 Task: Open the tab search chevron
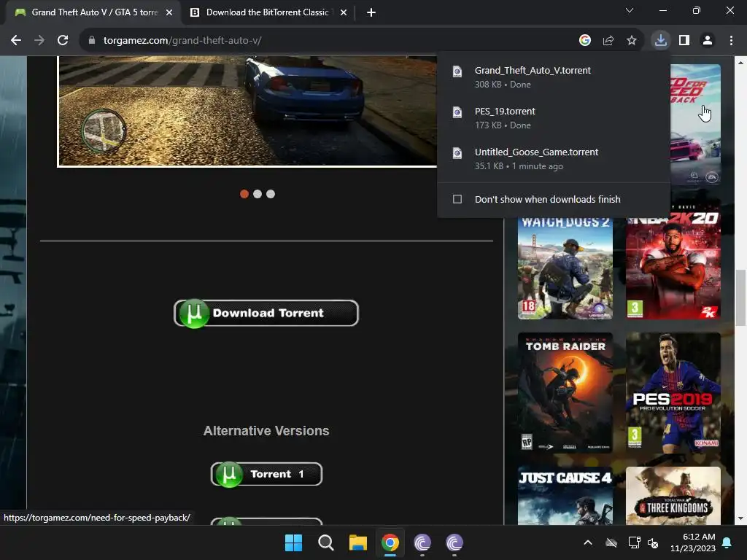click(x=630, y=10)
